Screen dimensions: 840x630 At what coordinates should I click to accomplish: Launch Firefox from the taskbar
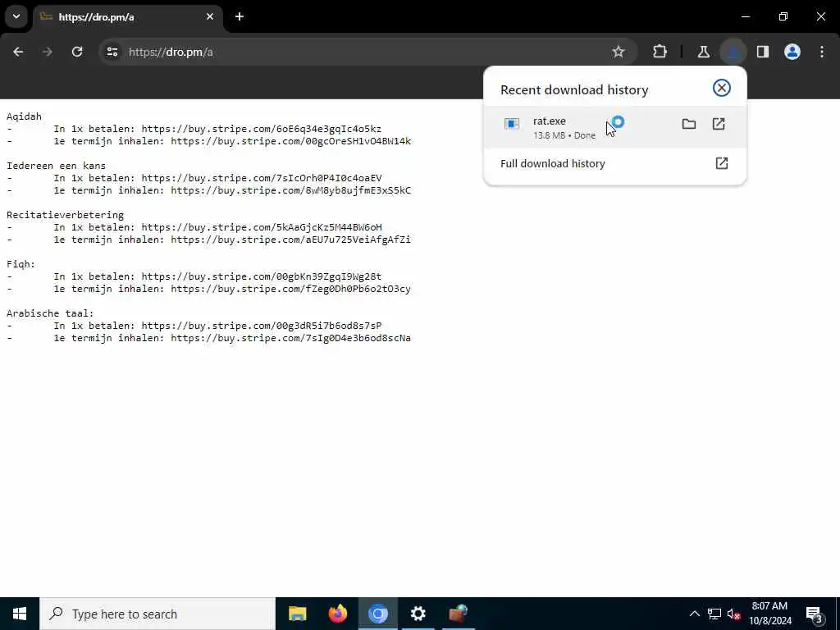(337, 614)
